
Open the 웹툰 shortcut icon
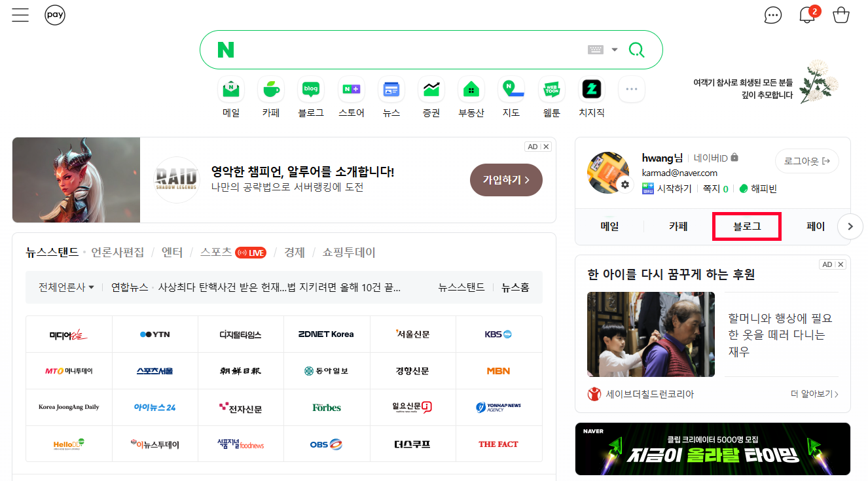(552, 90)
